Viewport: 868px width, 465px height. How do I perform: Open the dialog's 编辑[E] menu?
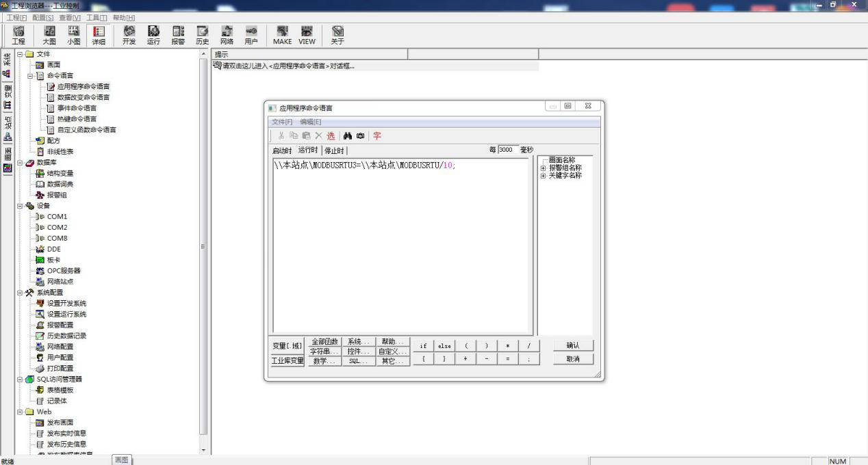[310, 122]
